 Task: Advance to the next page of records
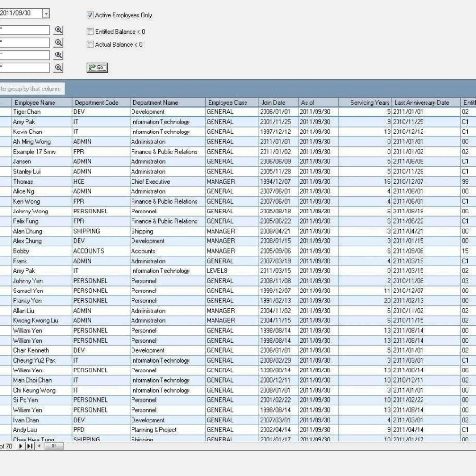tap(20, 447)
